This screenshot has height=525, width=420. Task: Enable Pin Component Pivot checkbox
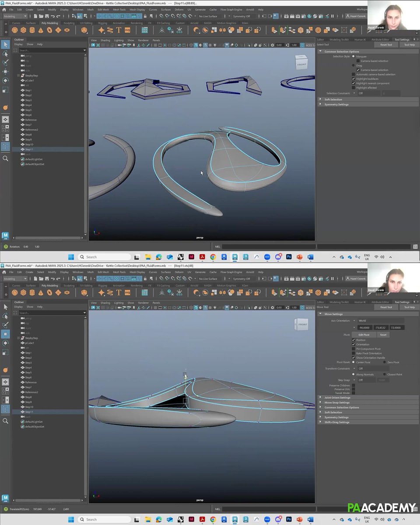[353, 349]
